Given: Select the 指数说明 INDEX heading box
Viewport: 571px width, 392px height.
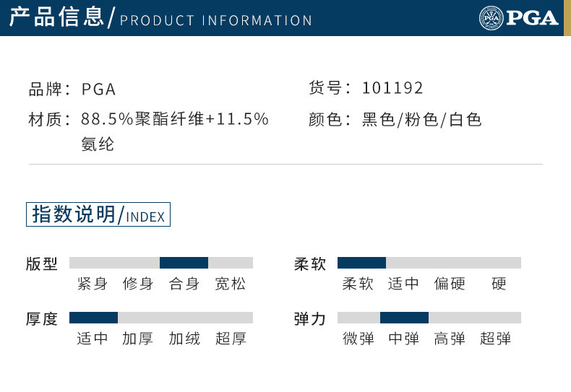Looking at the screenshot, I should pyautogui.click(x=98, y=215).
